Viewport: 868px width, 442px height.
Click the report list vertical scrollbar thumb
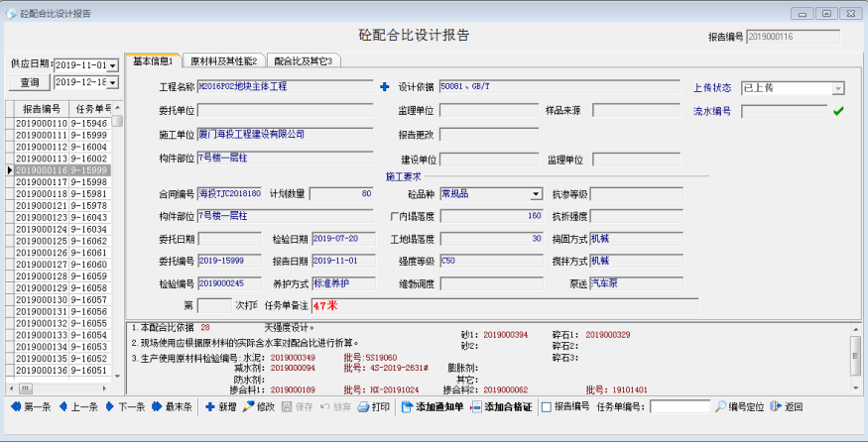(117, 121)
